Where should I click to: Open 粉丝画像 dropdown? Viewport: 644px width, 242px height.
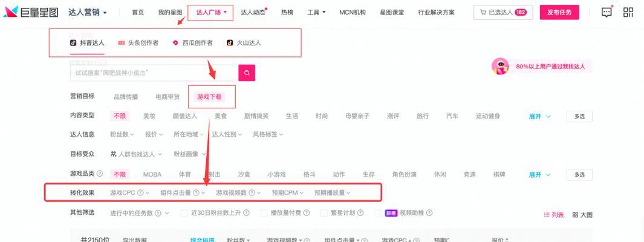189,154
